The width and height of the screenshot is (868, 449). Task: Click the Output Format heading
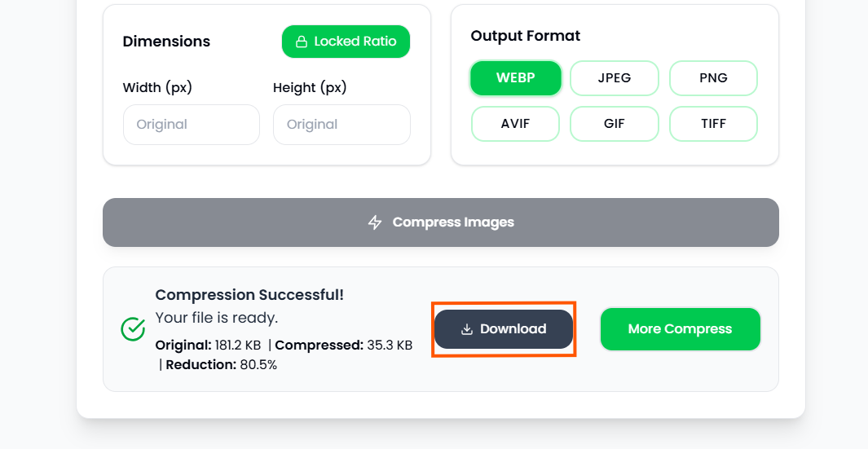tap(526, 36)
